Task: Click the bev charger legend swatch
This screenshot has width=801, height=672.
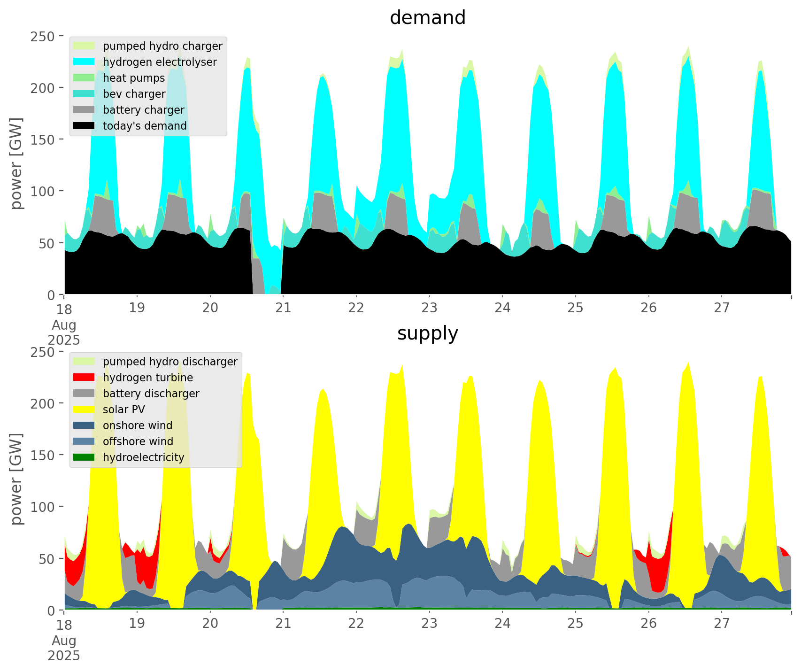Action: coord(85,94)
